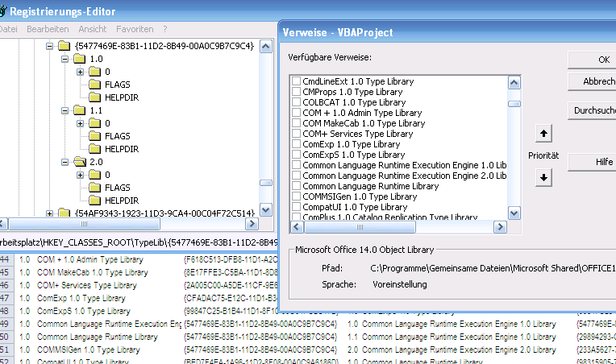Collapse the 2.0 version key

click(x=65, y=162)
